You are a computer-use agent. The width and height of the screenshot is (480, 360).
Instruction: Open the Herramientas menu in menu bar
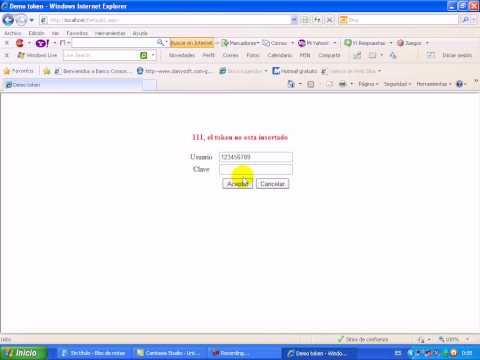click(110, 33)
